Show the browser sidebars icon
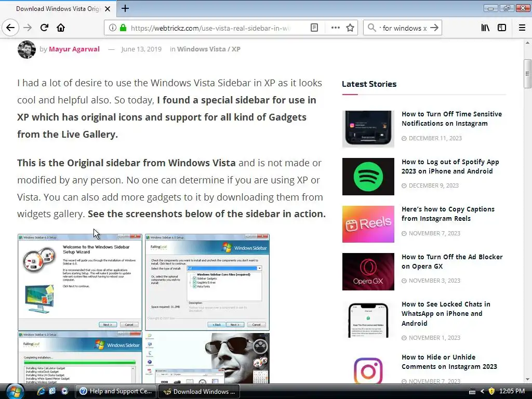The image size is (532, 399). pyautogui.click(x=502, y=28)
